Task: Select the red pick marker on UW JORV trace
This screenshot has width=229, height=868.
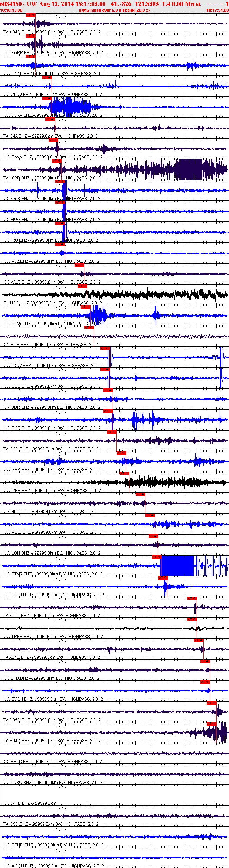Action: 47,98
